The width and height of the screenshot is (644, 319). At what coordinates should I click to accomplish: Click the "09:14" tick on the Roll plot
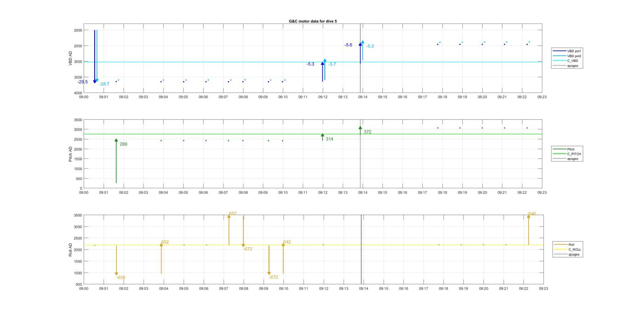click(363, 289)
